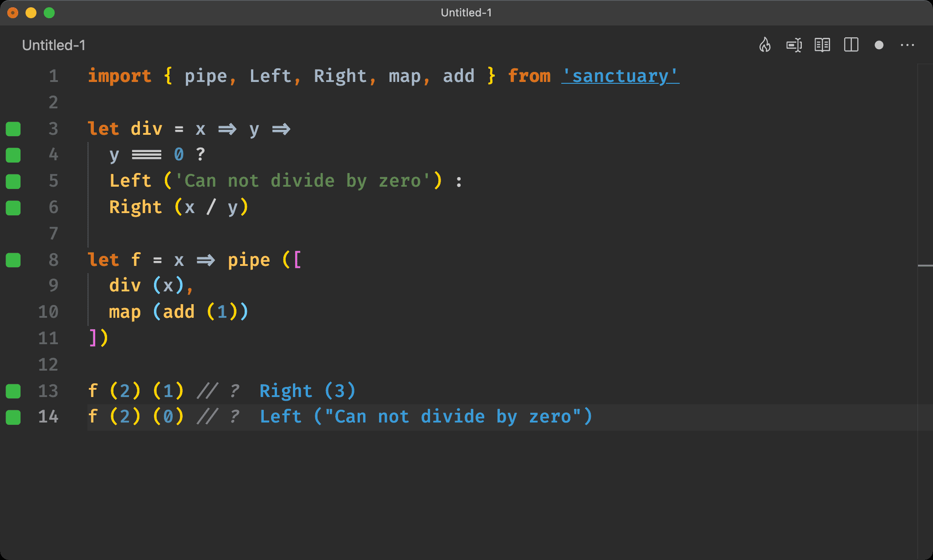This screenshot has width=933, height=560.
Task: Click line number 7 in the gutter
Action: click(54, 234)
